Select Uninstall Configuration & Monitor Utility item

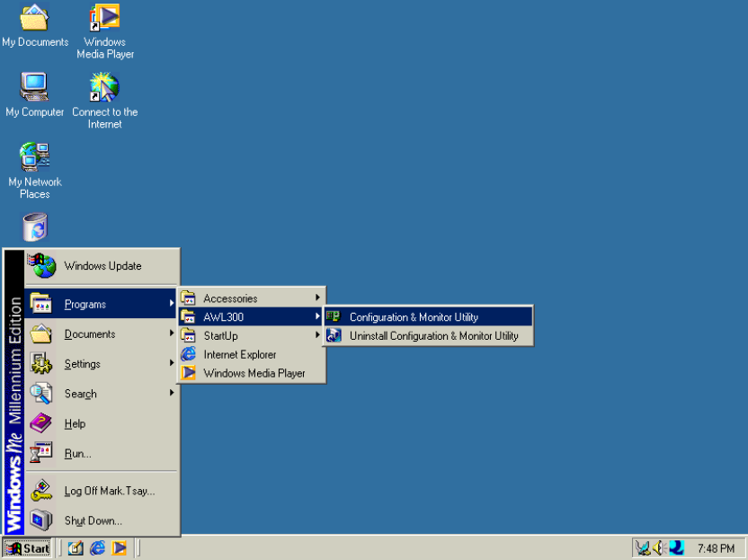[x=428, y=335]
